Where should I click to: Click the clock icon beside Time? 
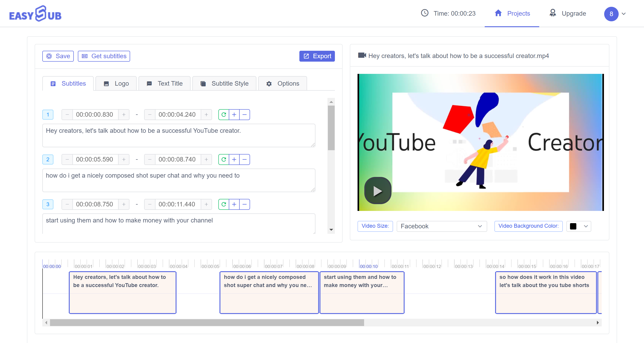point(425,13)
